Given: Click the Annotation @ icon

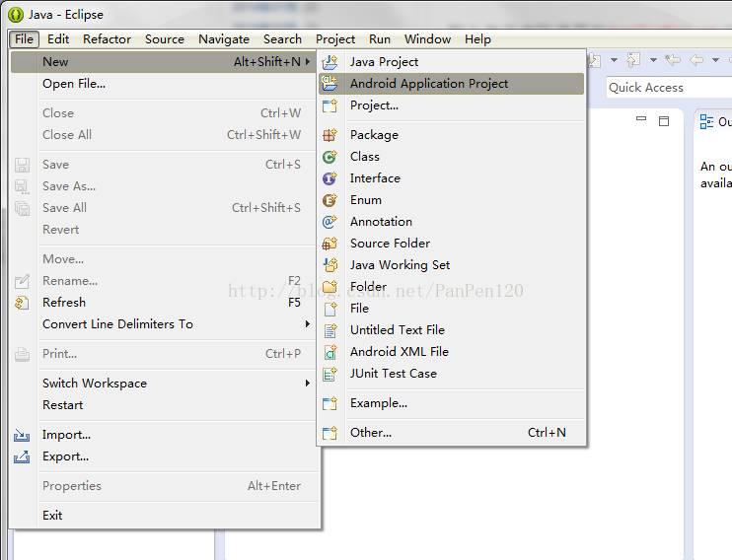Looking at the screenshot, I should (329, 222).
